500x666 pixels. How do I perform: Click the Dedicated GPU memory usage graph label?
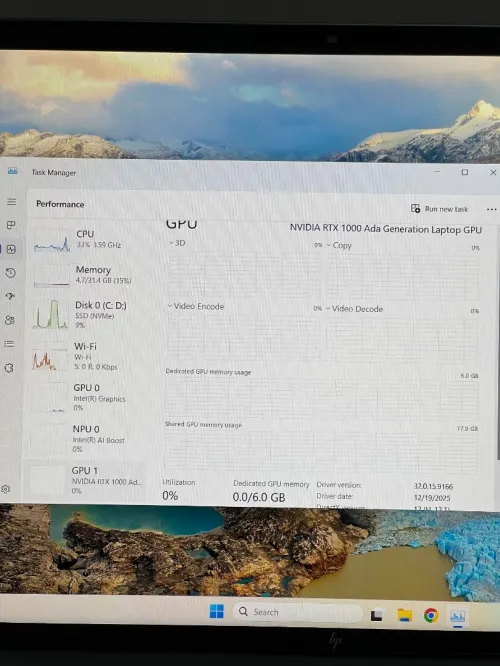tap(208, 372)
